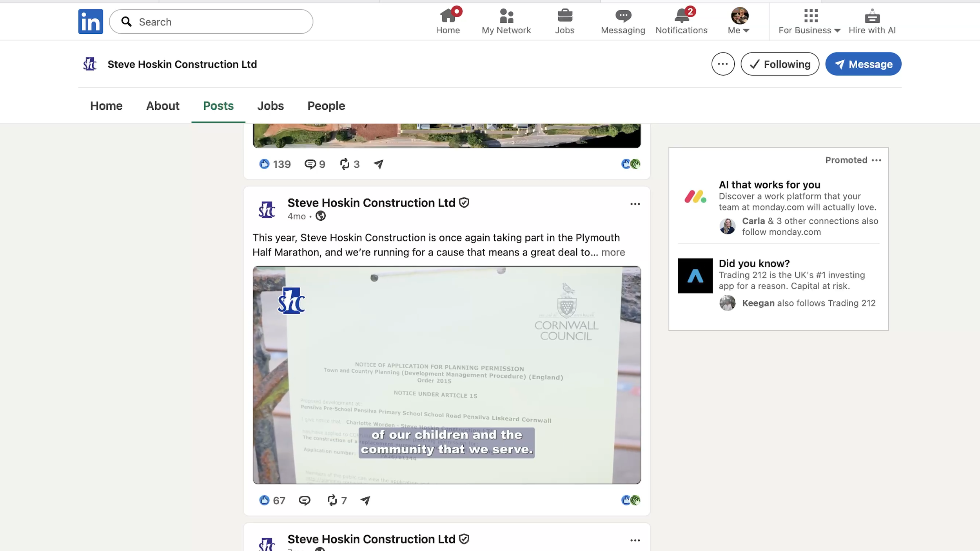Open 'Did you know?' Trading 212 ad
Screen dimensions: 980x551
tap(754, 263)
